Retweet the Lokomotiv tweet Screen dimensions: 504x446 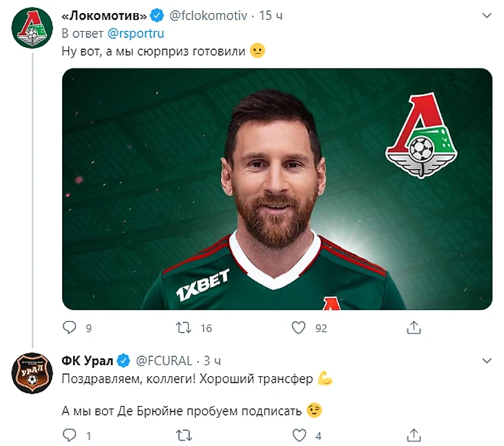pos(184,327)
